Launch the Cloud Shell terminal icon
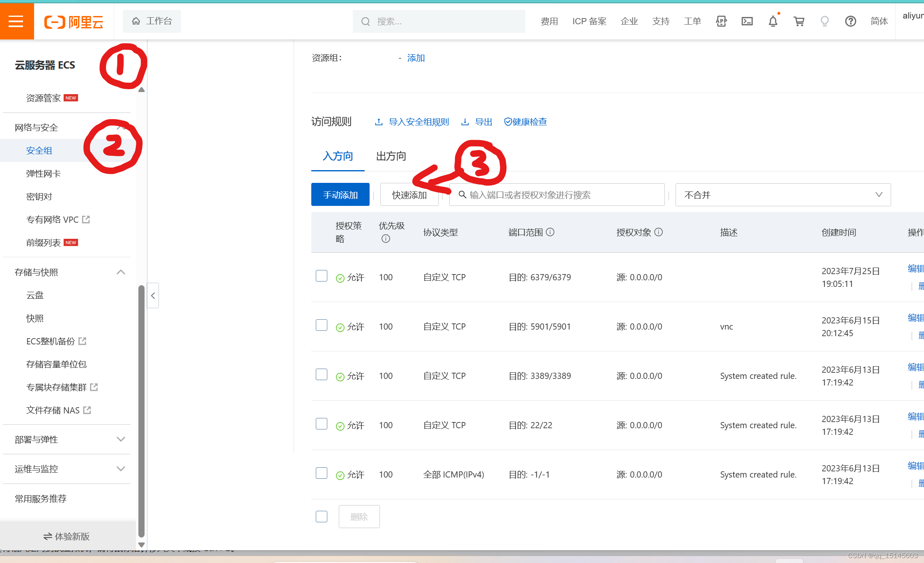The image size is (924, 563). click(747, 21)
